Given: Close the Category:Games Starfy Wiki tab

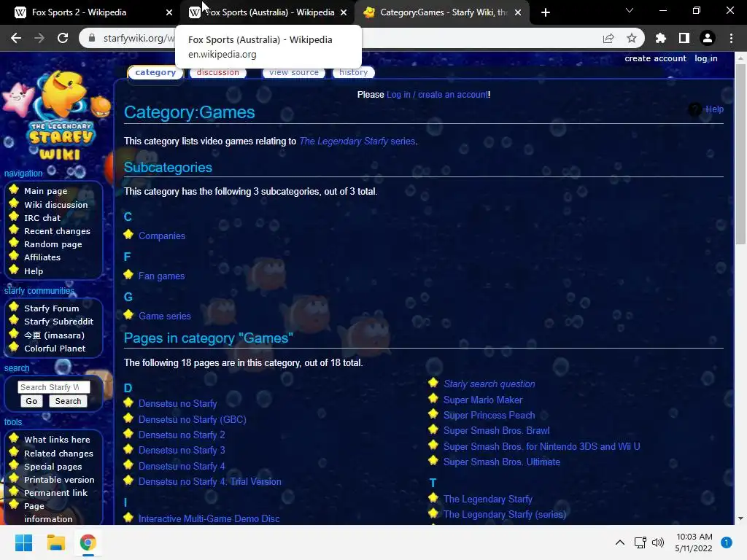Looking at the screenshot, I should 518,12.
